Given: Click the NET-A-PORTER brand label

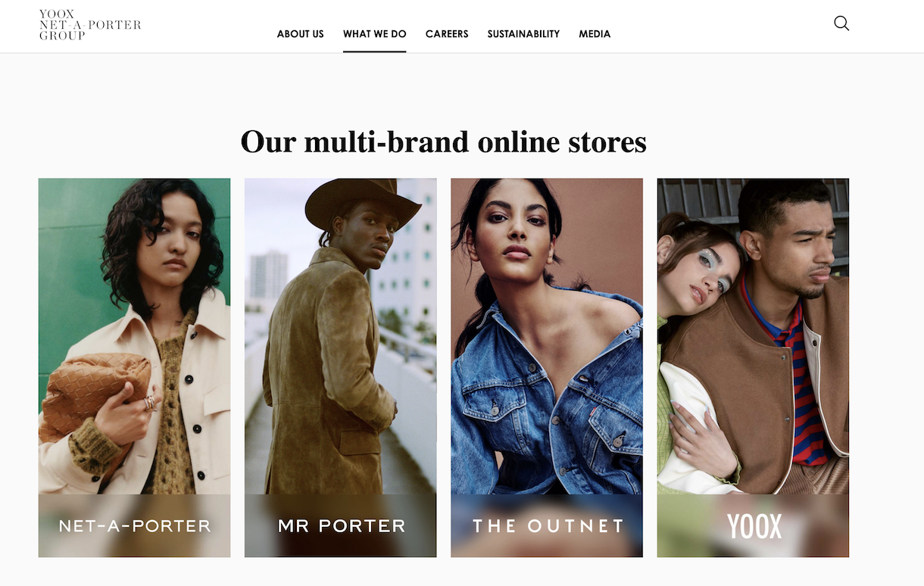Looking at the screenshot, I should click(x=135, y=525).
